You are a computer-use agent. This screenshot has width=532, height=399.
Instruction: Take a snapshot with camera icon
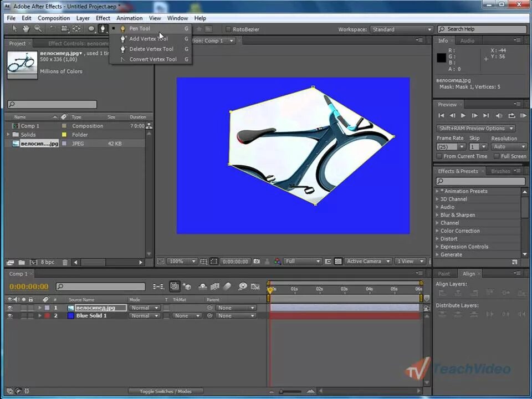[x=257, y=261]
